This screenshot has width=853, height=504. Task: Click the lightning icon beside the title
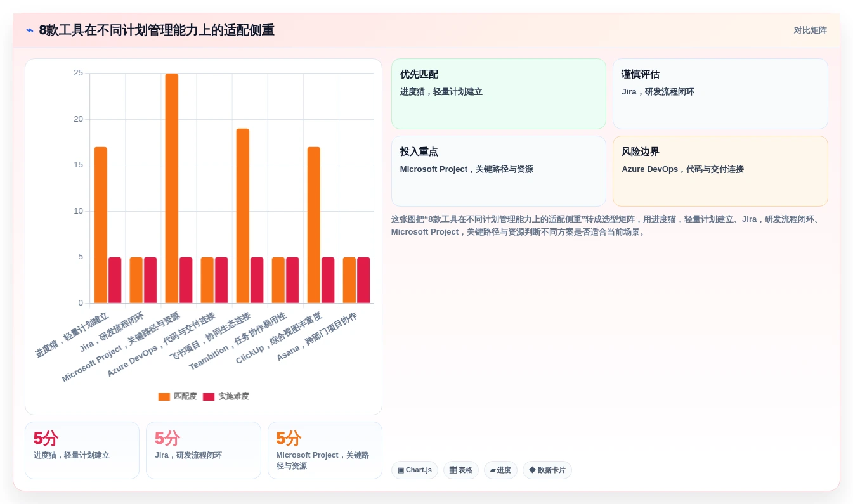click(x=30, y=30)
